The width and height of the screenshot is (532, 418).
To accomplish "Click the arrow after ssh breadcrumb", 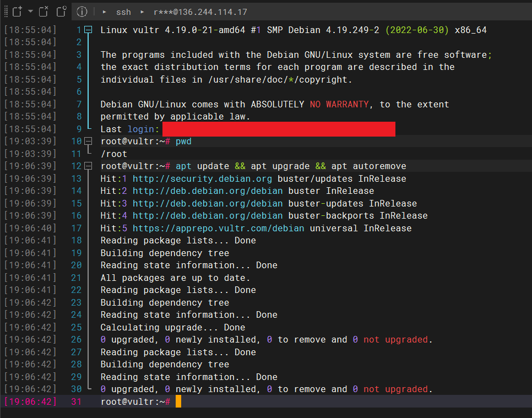I will click(x=142, y=12).
